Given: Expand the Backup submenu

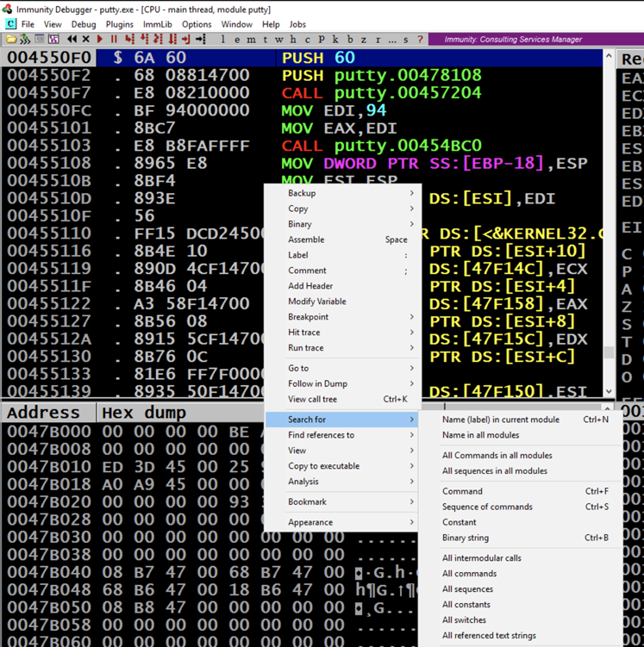Looking at the screenshot, I should 342,193.
